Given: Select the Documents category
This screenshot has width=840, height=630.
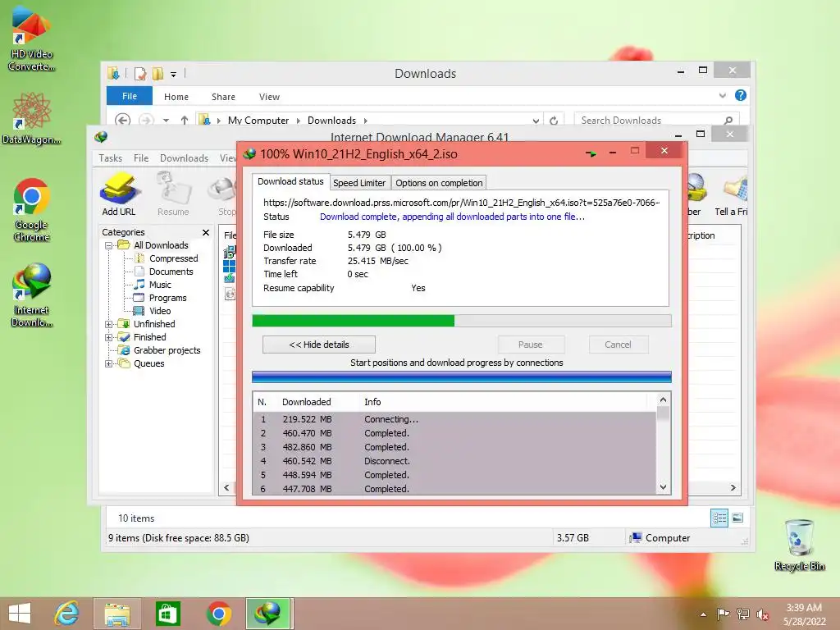Looking at the screenshot, I should 171,272.
